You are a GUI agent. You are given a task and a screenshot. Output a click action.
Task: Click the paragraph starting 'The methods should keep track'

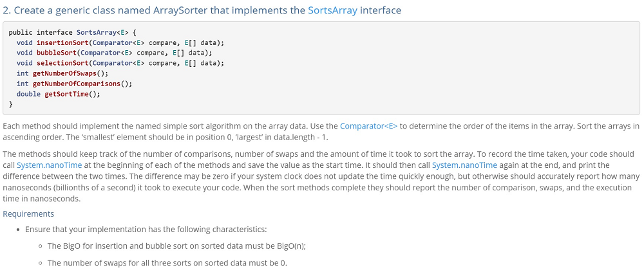coord(321,175)
